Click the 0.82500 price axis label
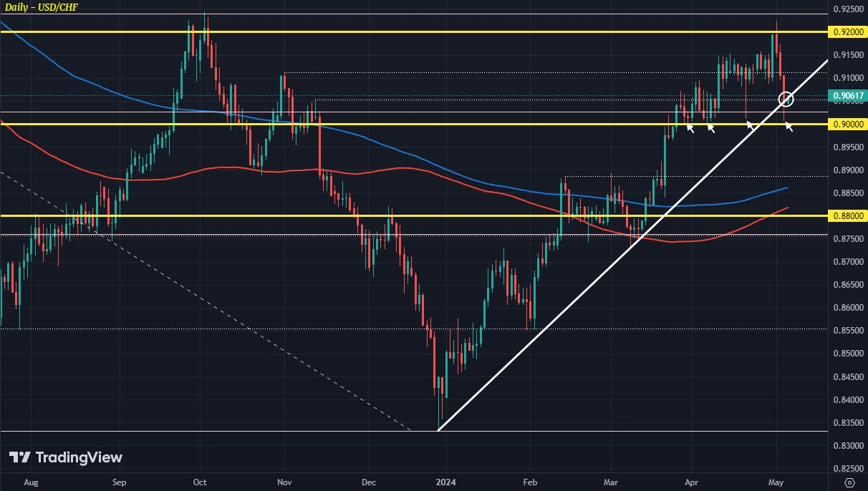Viewport: 868px width, 491px height. click(x=848, y=467)
